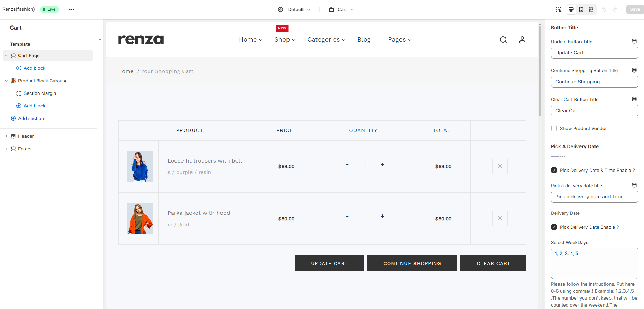Open the Shop menu
This screenshot has height=309, width=644.
tap(285, 40)
